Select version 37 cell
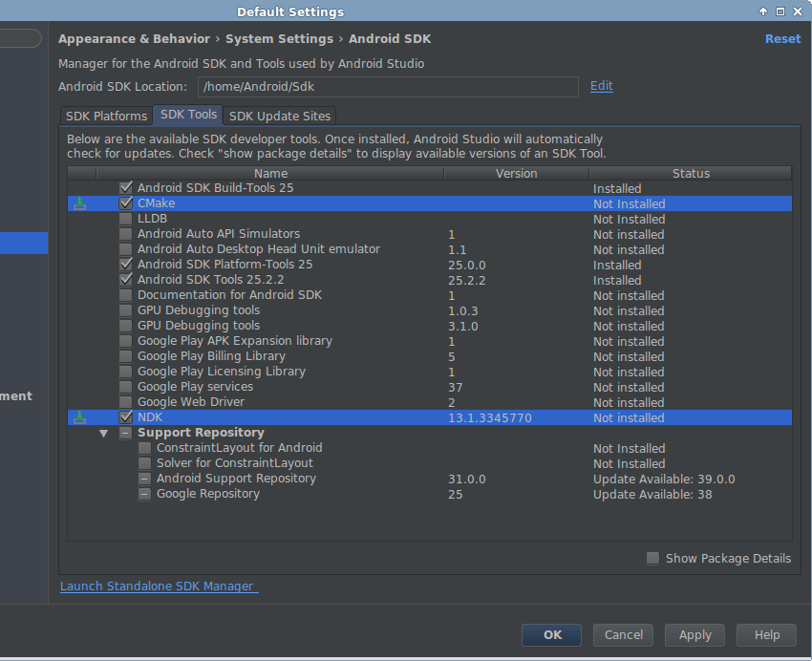 coord(455,387)
